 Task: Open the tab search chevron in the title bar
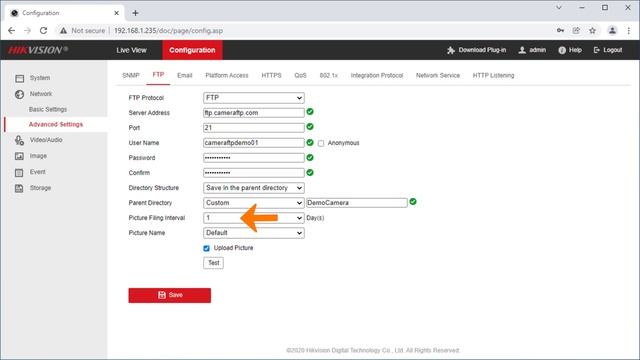point(559,7)
